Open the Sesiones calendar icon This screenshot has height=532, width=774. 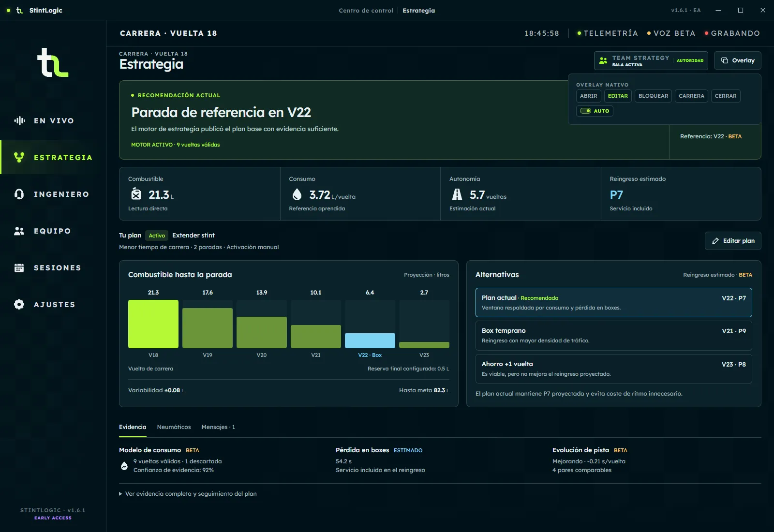click(x=19, y=268)
